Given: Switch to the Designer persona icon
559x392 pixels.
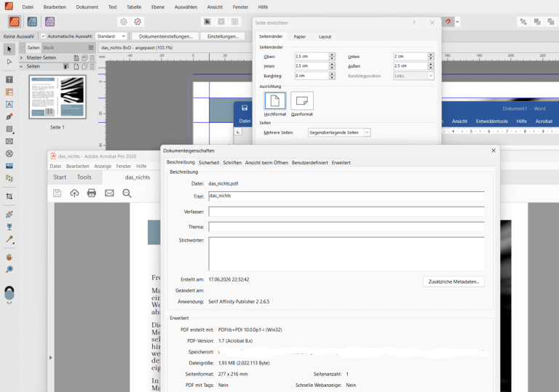Looking at the screenshot, I should pos(32,22).
